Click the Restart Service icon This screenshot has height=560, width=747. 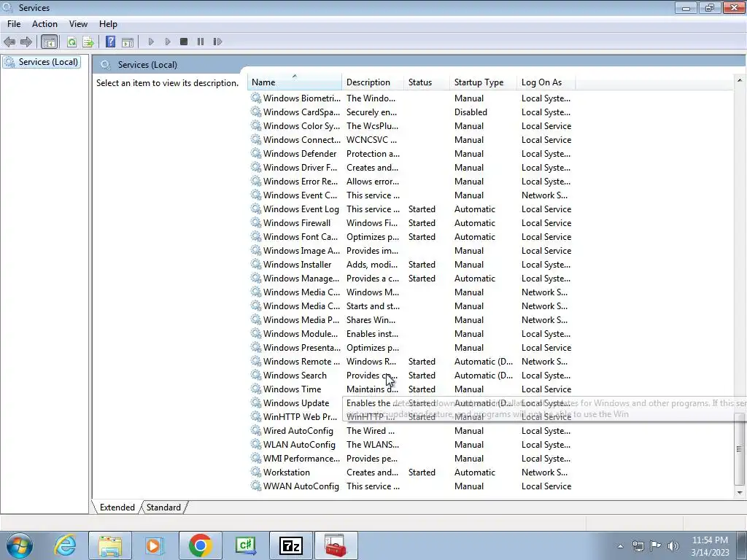coord(217,42)
